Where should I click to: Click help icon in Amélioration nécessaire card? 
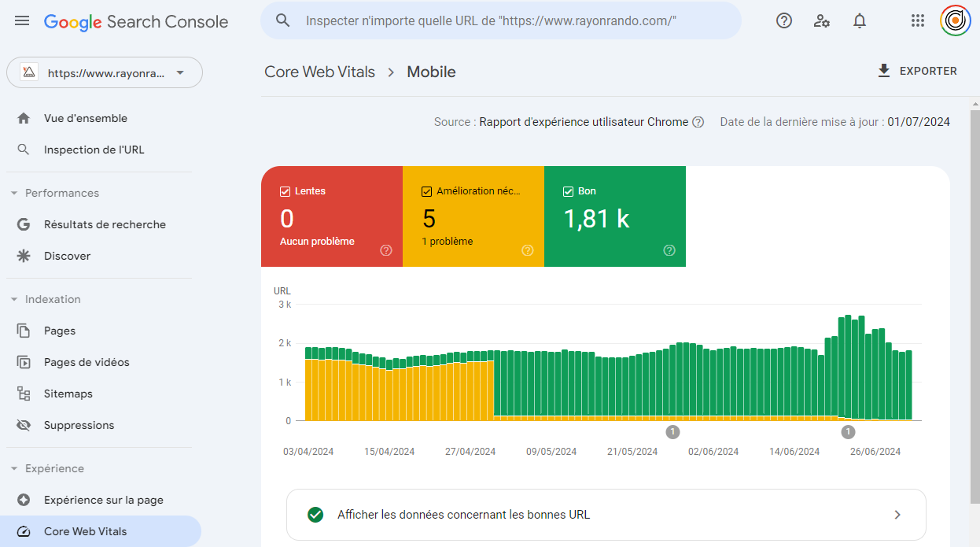(x=528, y=250)
